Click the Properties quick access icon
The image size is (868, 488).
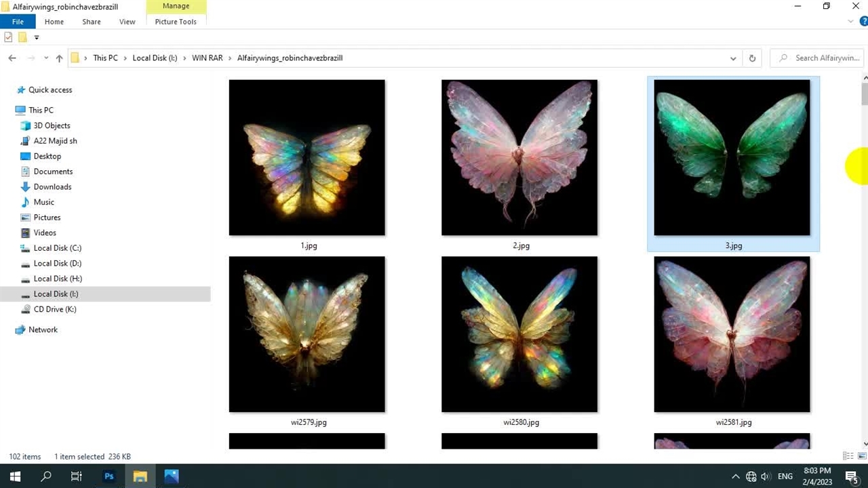(x=8, y=37)
